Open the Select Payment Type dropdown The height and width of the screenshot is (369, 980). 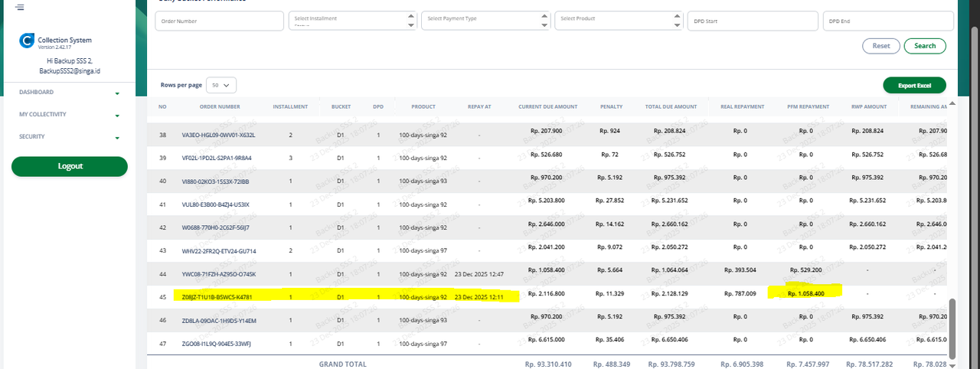tap(486, 21)
